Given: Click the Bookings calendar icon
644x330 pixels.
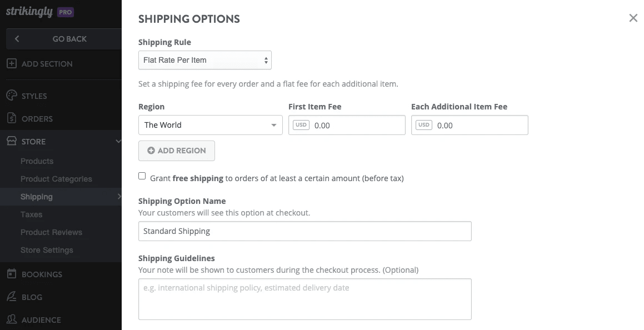Looking at the screenshot, I should click(x=11, y=274).
